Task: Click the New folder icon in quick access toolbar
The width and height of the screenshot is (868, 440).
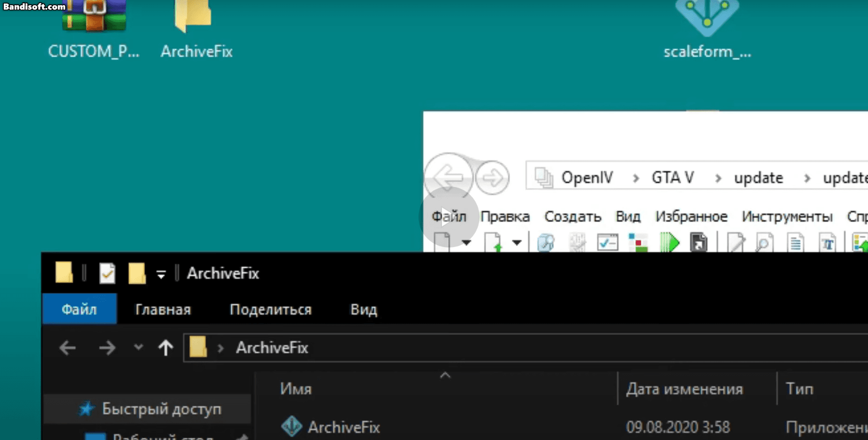Action: pyautogui.click(x=137, y=273)
